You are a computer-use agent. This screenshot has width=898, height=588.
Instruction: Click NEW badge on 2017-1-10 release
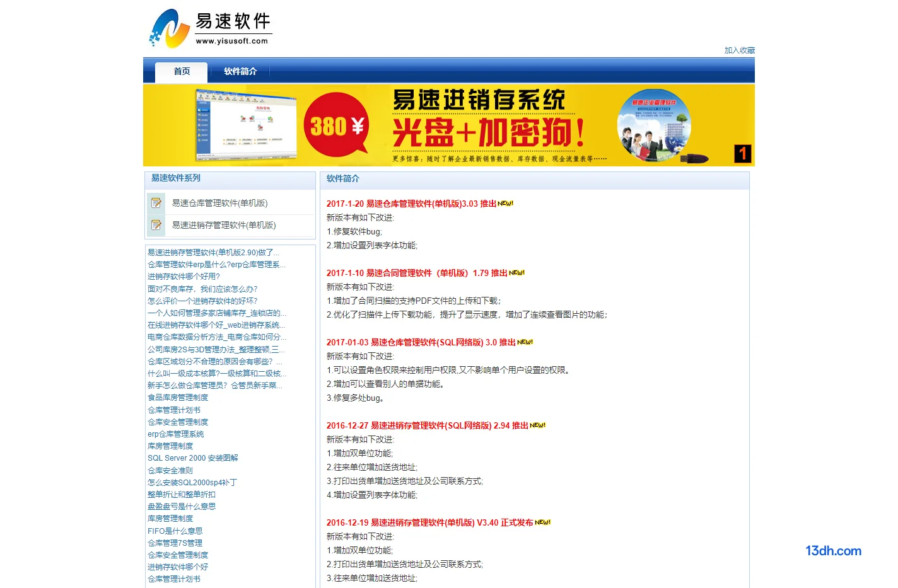coord(517,273)
